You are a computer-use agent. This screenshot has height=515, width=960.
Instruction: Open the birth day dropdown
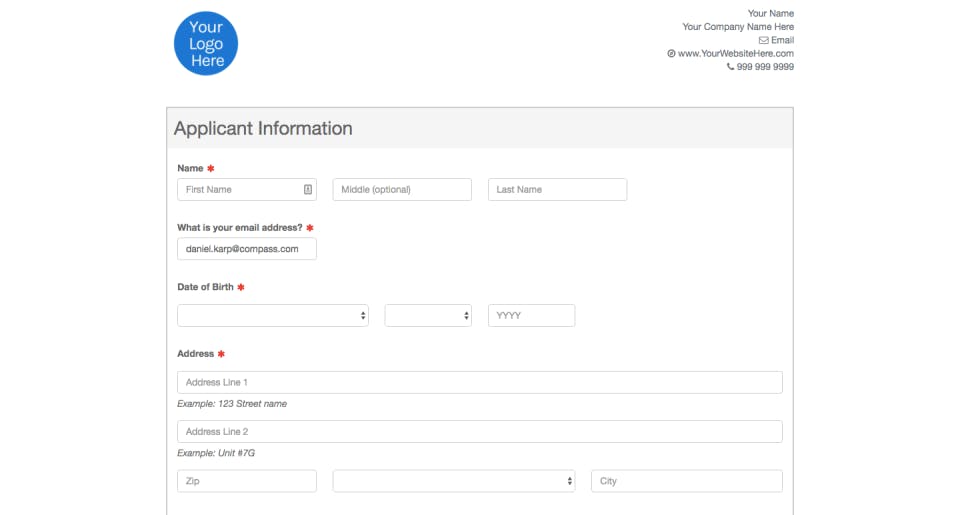[428, 315]
